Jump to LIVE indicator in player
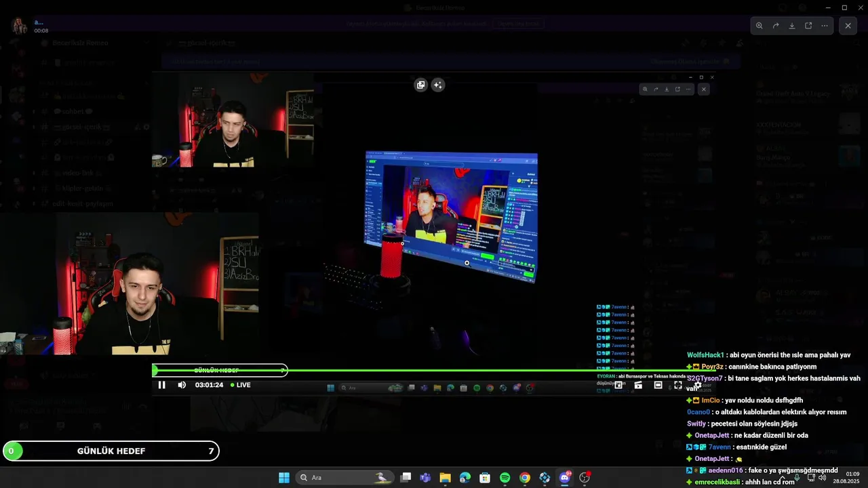Viewport: 868px width, 488px height. pos(240,385)
